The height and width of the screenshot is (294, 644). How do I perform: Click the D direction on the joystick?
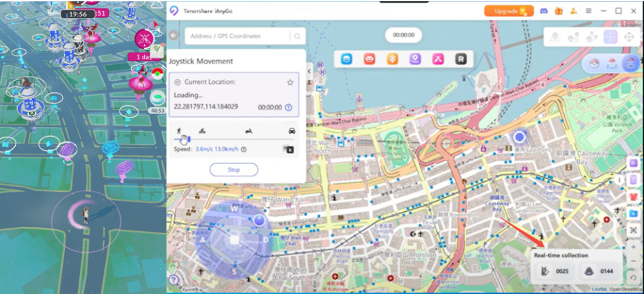(x=266, y=240)
